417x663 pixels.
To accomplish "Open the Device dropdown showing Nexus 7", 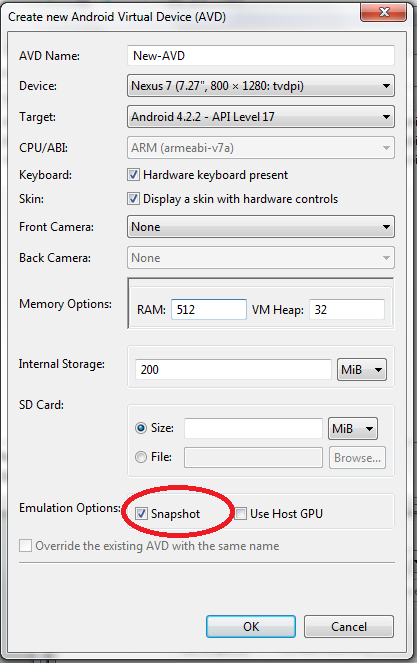I will 261,86.
